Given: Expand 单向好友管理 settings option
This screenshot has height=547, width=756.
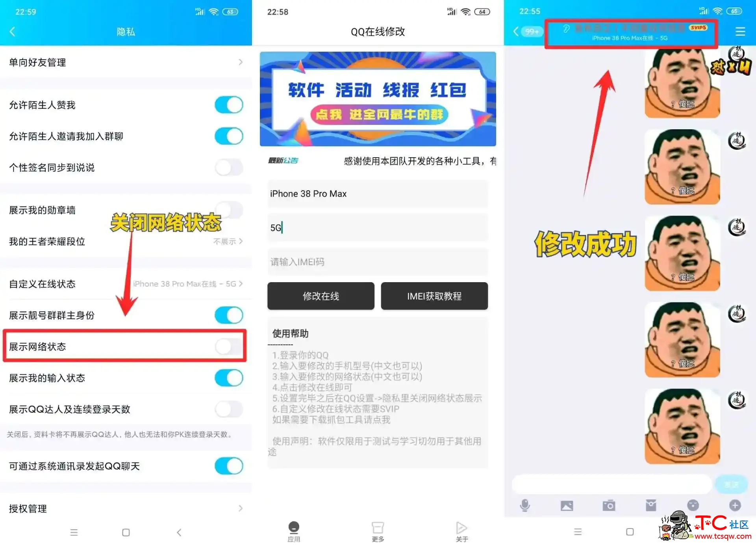Looking at the screenshot, I should [x=125, y=63].
